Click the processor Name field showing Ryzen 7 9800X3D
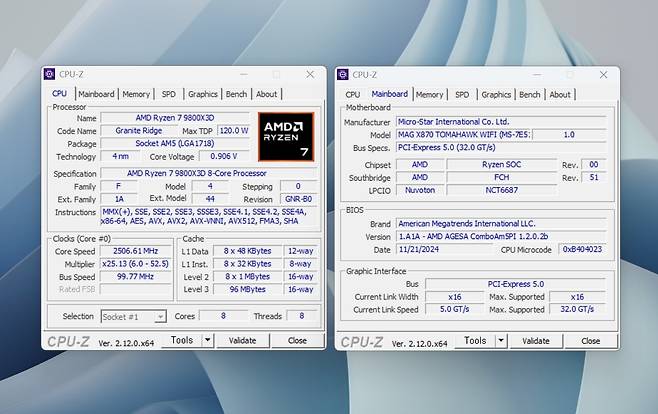This screenshot has width=658, height=414. (176, 118)
